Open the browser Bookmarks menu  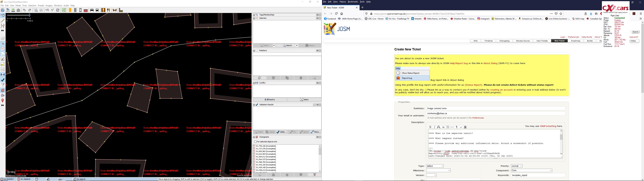(353, 2)
